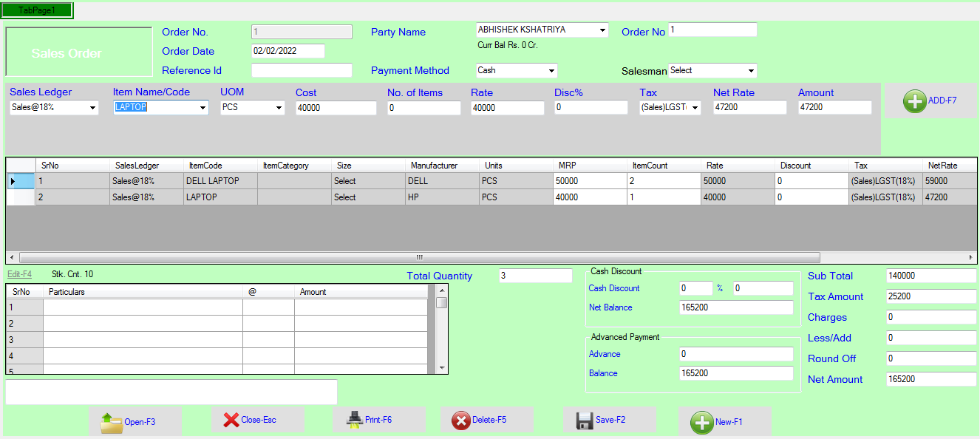This screenshot has height=439, width=980.
Task: Click the Reference Id input field
Action: [x=302, y=71]
